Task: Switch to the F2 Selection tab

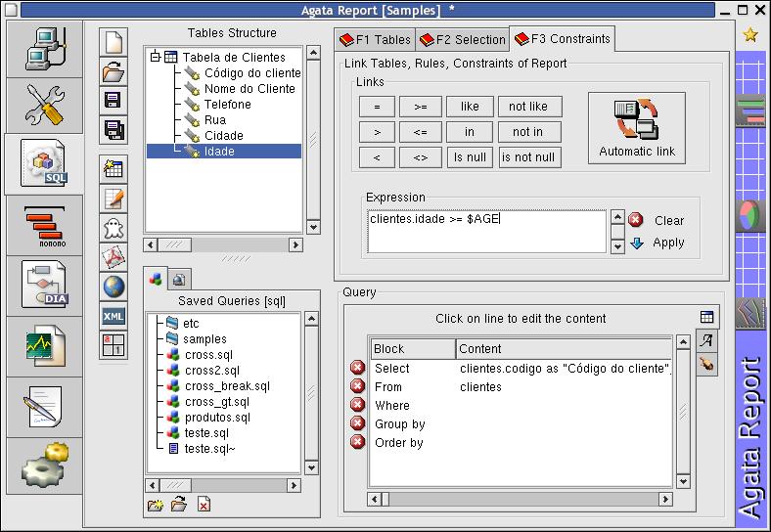Action: [463, 39]
